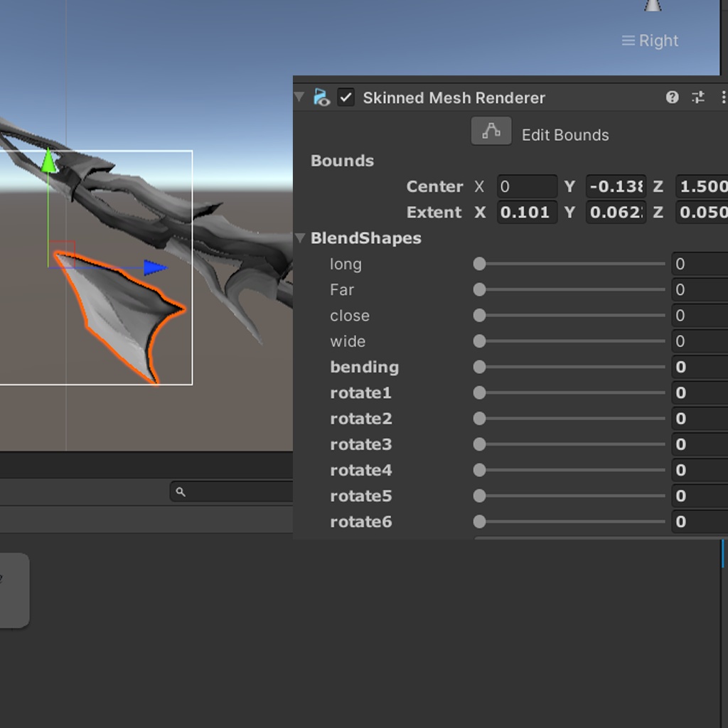
Task: Click the Edit Bounds label text
Action: point(565,135)
